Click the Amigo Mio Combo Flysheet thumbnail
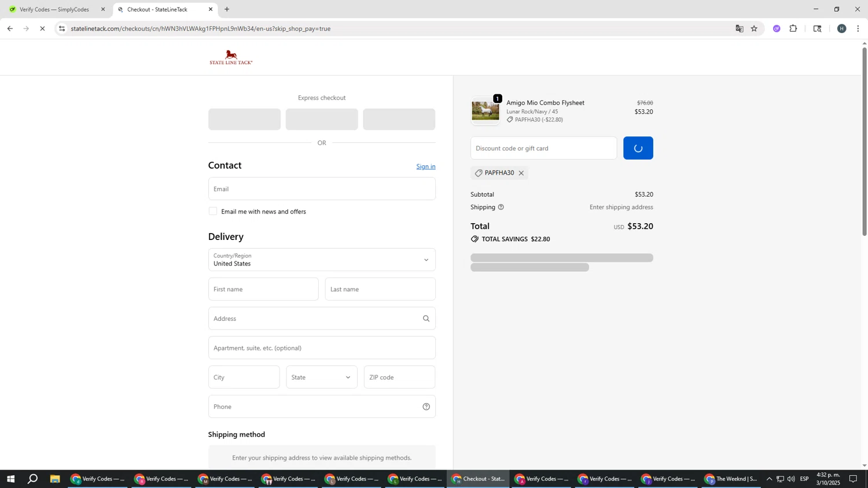This screenshot has width=868, height=488. coord(485,110)
